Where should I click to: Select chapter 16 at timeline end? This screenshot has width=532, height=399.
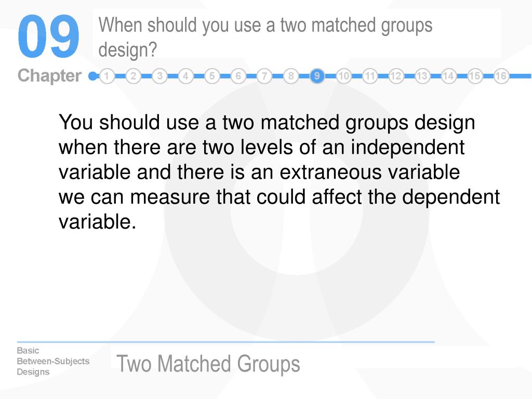point(501,76)
